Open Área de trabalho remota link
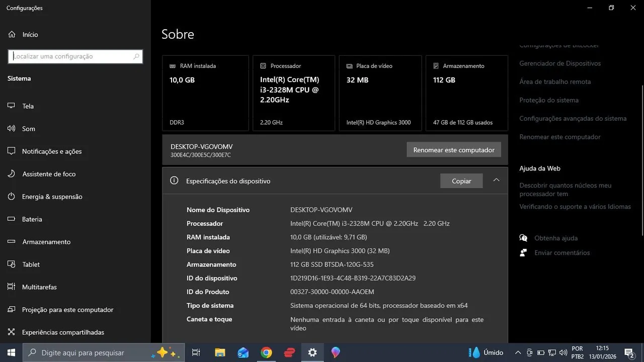Screen dimensions: 644x362 point(555,81)
